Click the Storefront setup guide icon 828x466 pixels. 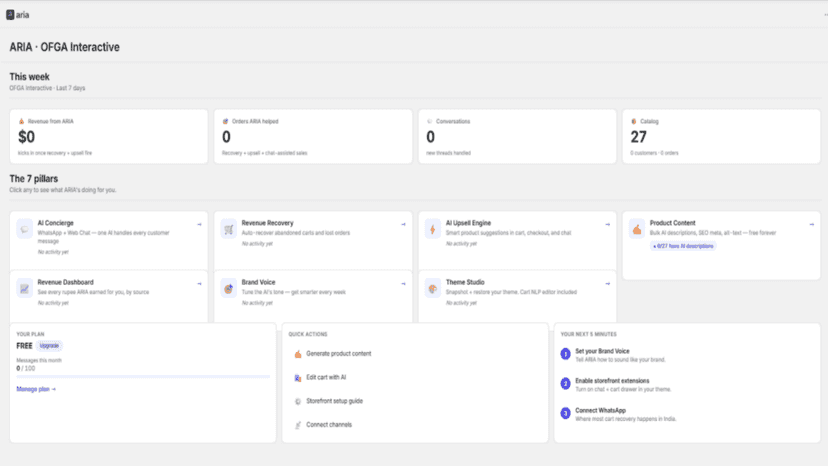coord(298,402)
